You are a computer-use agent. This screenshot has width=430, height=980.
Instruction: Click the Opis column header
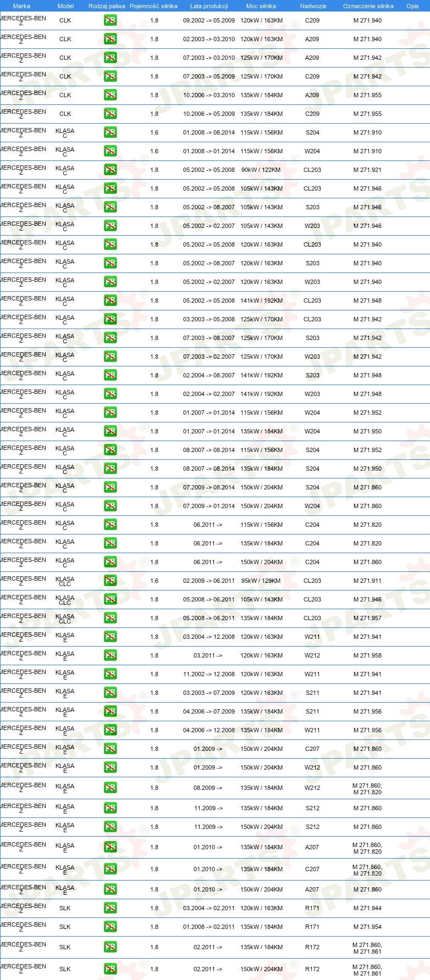pos(412,6)
